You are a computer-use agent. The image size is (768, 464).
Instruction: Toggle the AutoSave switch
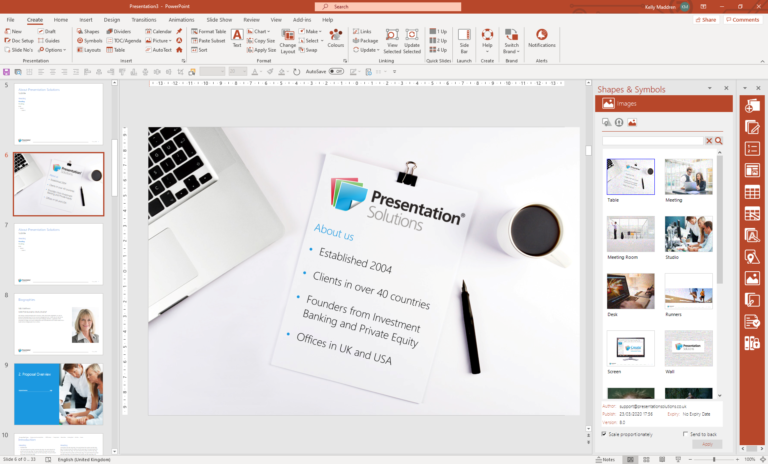pos(337,71)
